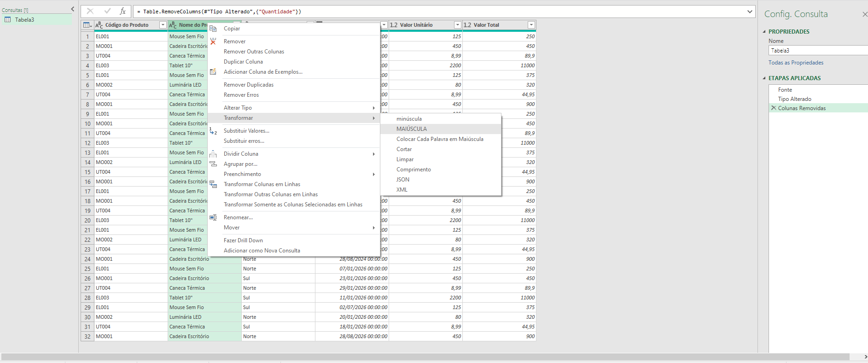868x363 pixels.
Task: Collapse the Consultas pane
Action: click(x=72, y=9)
